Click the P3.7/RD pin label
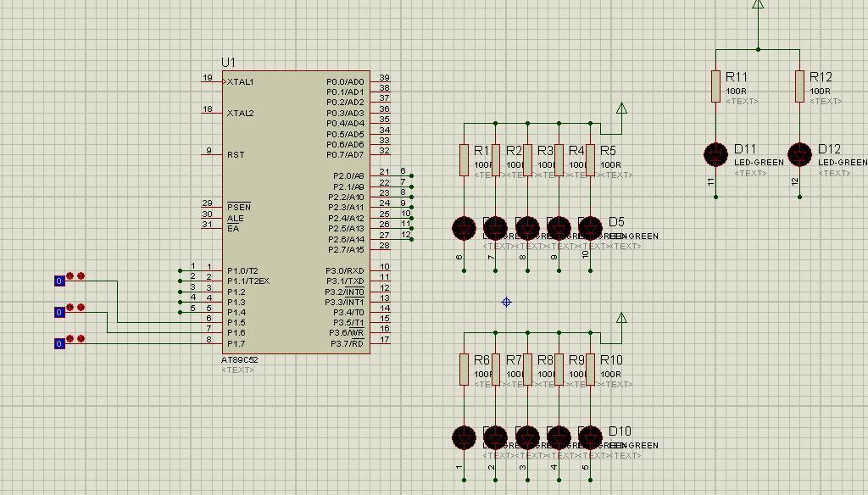This screenshot has width=868, height=495. tap(347, 343)
